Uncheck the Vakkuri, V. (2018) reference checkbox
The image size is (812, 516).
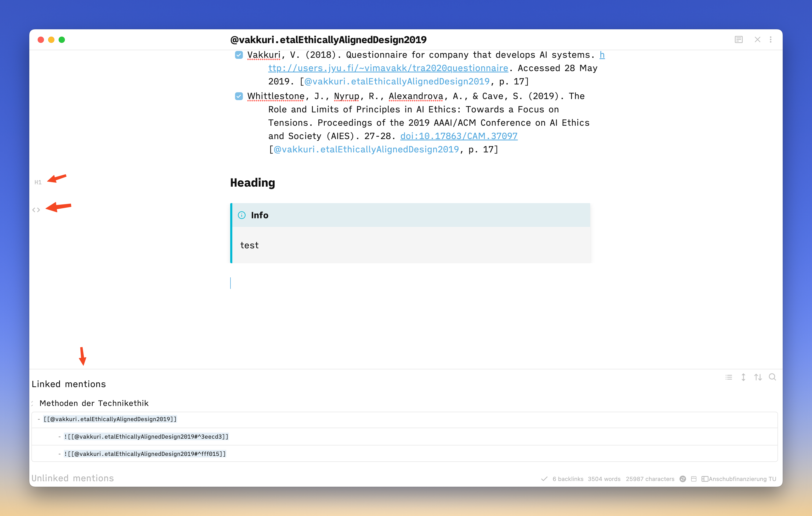239,55
